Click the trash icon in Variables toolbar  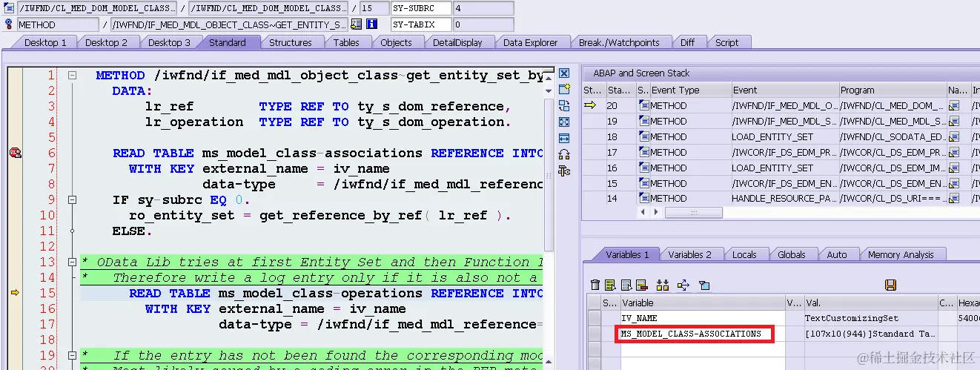point(595,285)
